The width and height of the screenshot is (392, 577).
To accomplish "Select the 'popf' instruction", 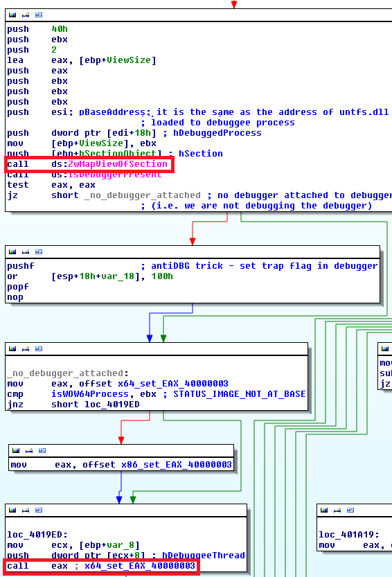I will click(x=18, y=287).
